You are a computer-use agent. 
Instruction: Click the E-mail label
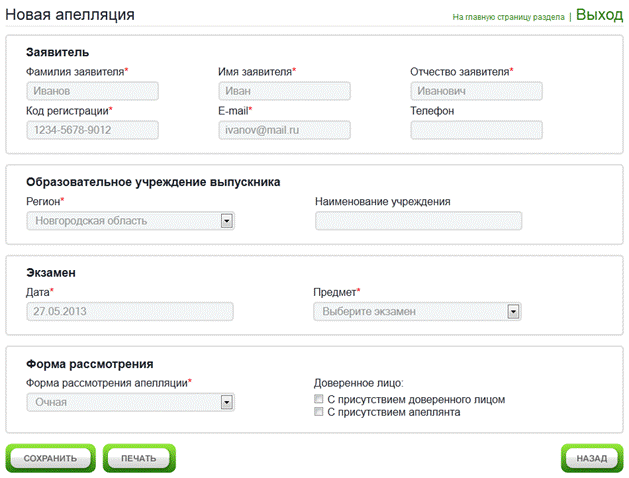click(x=233, y=111)
